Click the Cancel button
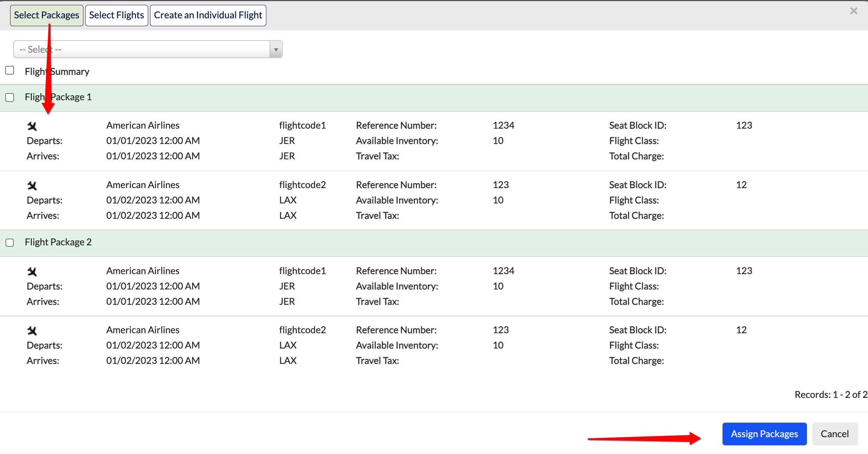The image size is (868, 454). pyautogui.click(x=835, y=434)
